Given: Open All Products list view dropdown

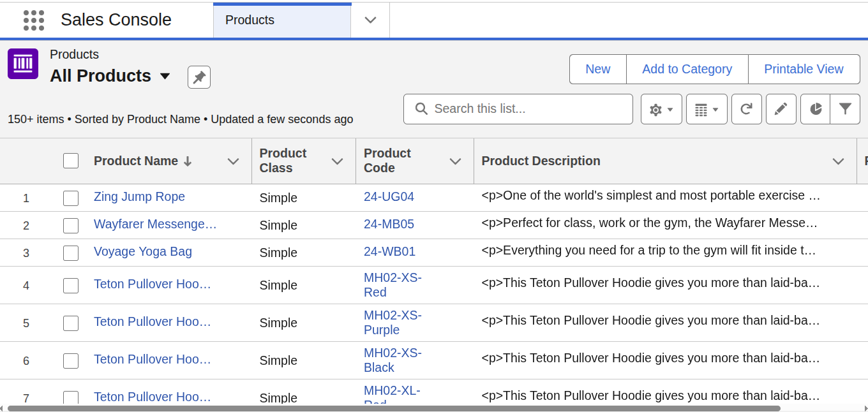Looking at the screenshot, I should (x=165, y=76).
